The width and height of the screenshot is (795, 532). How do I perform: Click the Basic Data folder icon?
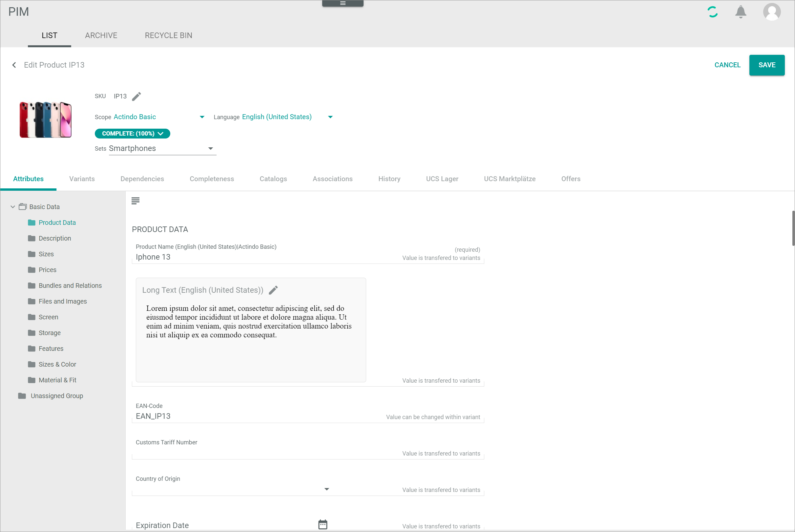tap(23, 207)
